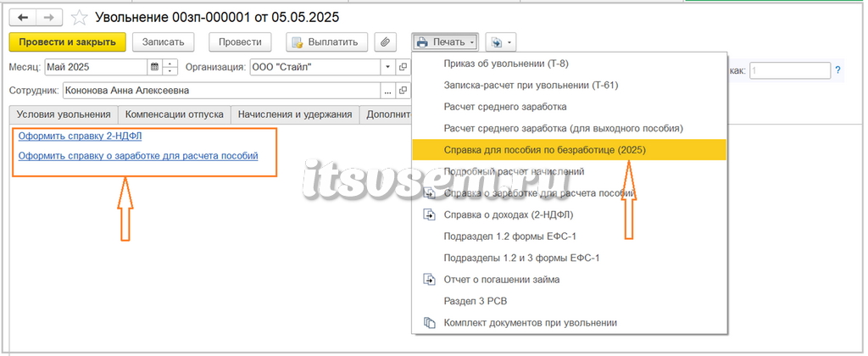Click the Организация input field
Screen dimensions: 868x356
(x=315, y=68)
